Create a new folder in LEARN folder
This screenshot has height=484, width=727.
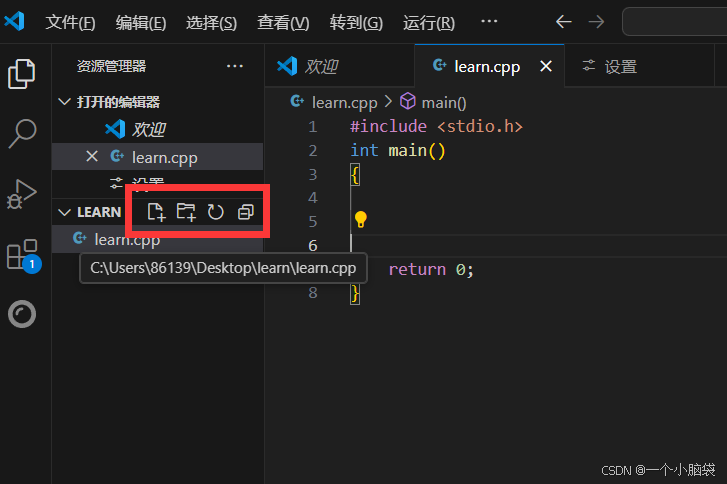pyautogui.click(x=186, y=212)
